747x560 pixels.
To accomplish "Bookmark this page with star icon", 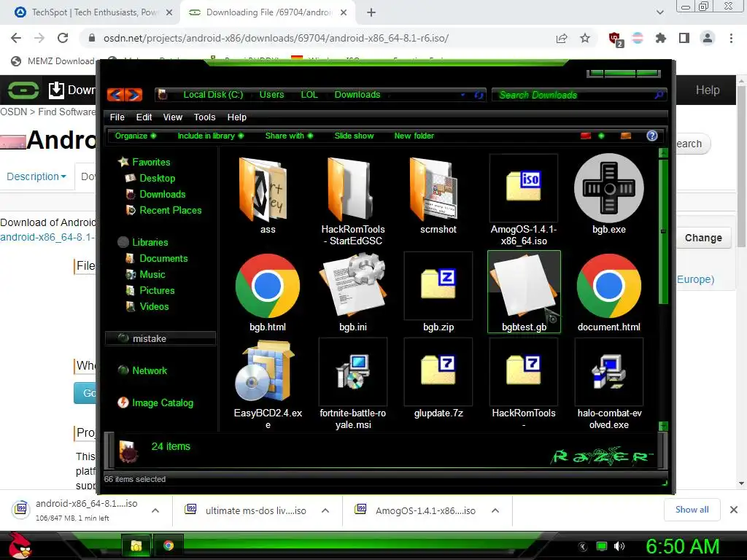I will pos(585,38).
